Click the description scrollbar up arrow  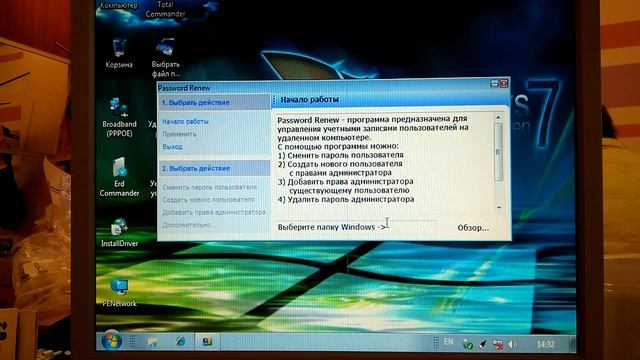(x=498, y=118)
